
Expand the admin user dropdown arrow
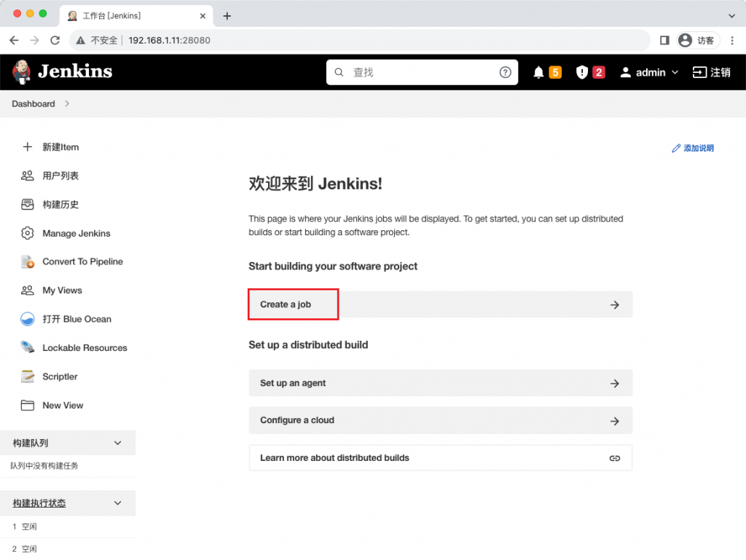click(675, 72)
